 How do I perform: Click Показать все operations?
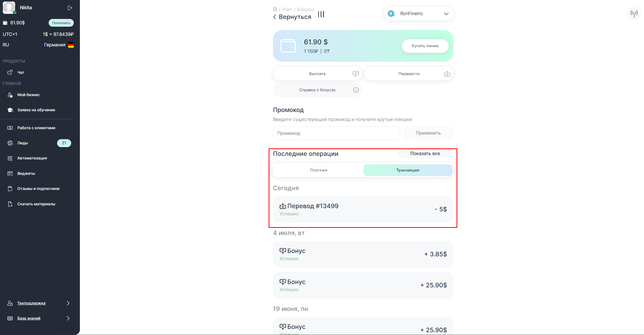click(x=425, y=154)
